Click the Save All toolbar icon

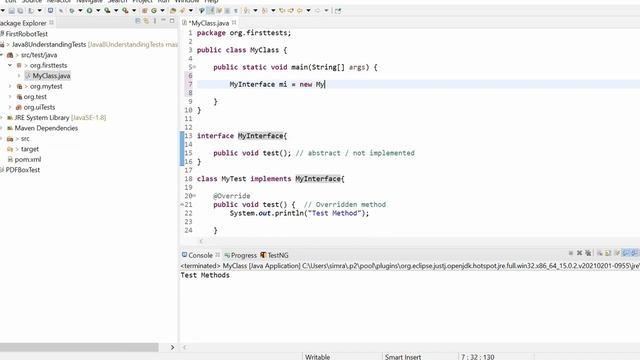20,11
